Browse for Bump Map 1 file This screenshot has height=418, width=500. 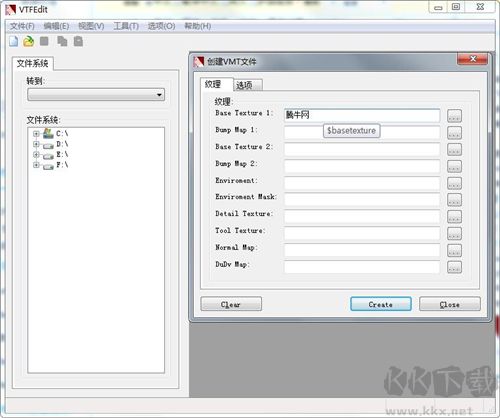[454, 132]
